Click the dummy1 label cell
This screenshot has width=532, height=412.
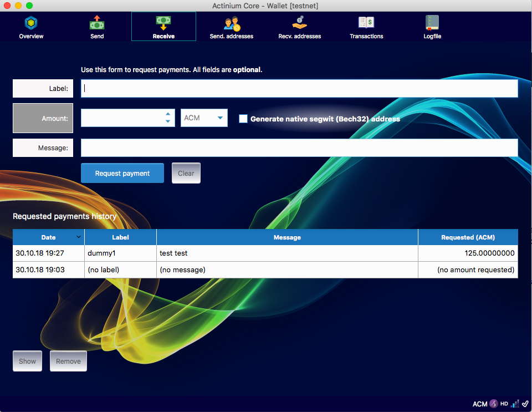pyautogui.click(x=120, y=253)
